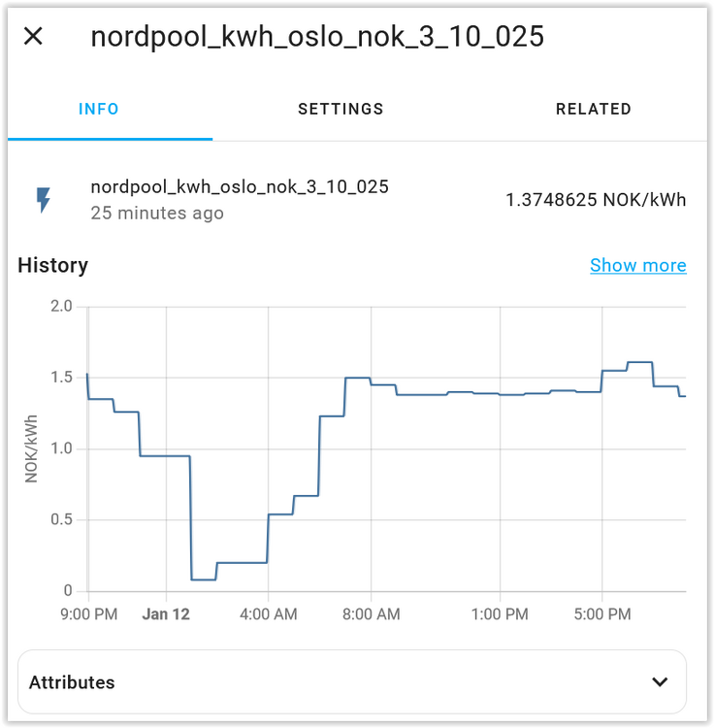Expand the Attributes section chevron
This screenshot has width=714, height=728.
point(660,681)
